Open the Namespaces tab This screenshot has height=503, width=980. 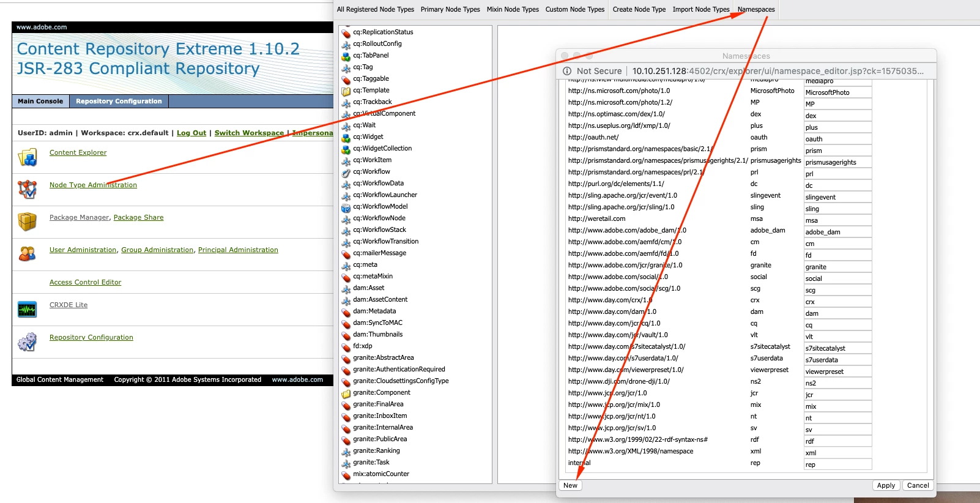tap(756, 9)
